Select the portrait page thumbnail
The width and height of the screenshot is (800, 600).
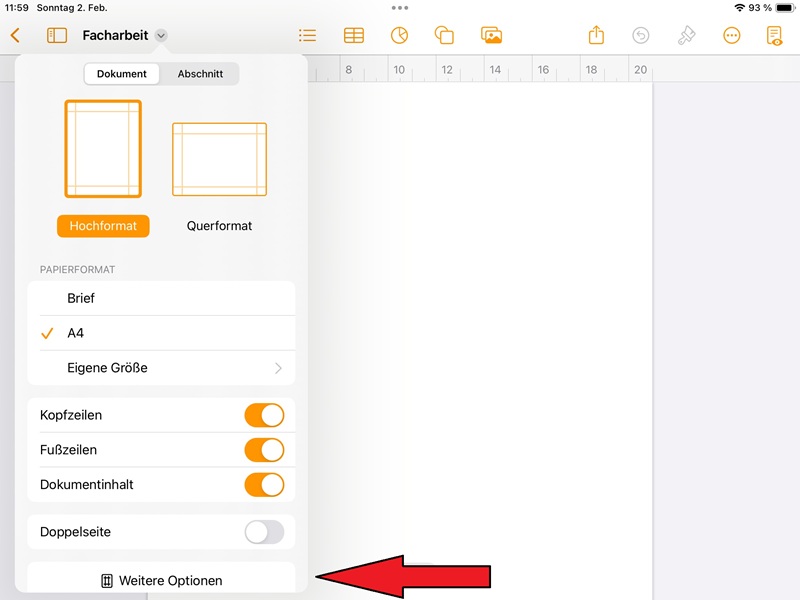click(x=103, y=148)
